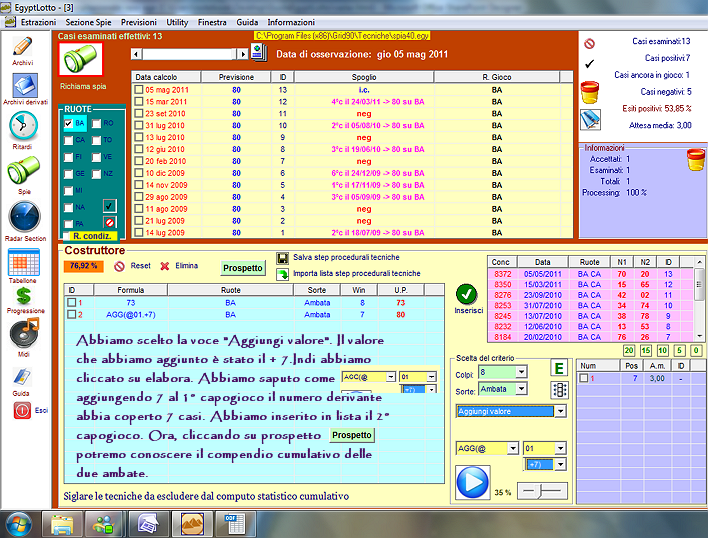The height and width of the screenshot is (538, 708).
Task: Open Archivi derivati in the sidebar
Action: pyautogui.click(x=25, y=85)
